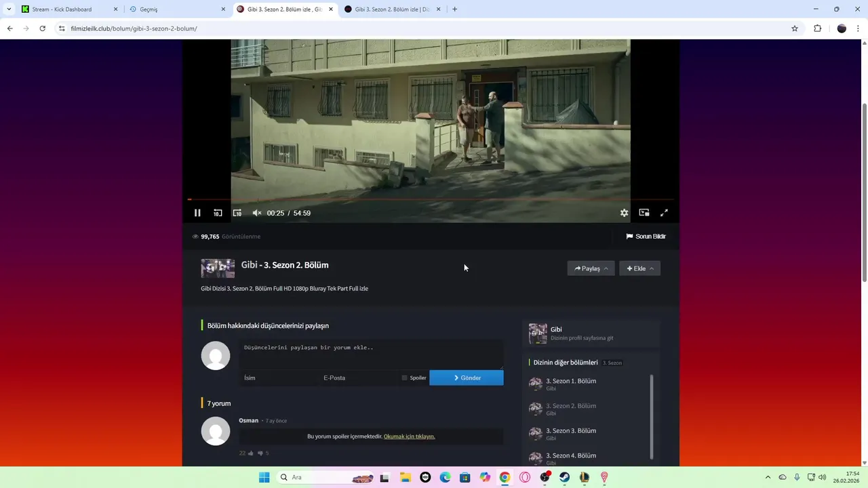Open the Chrome profile avatar
The width and height of the screenshot is (868, 488).
[x=842, y=28]
